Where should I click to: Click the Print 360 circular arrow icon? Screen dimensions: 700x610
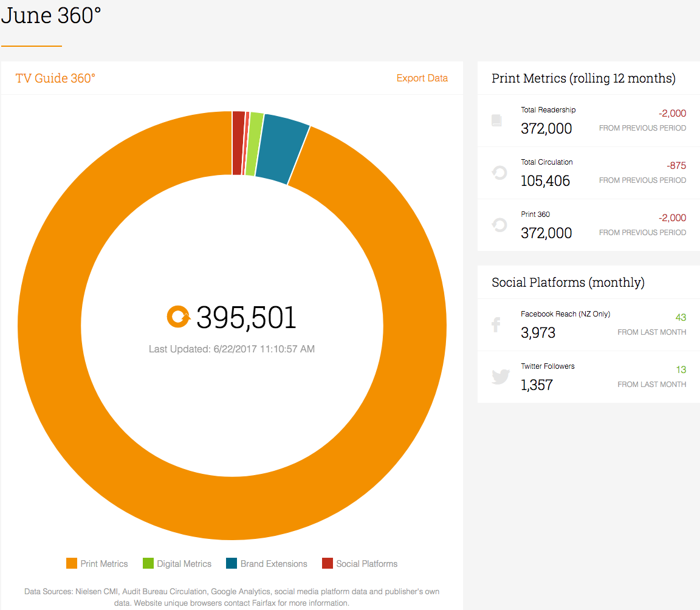pyautogui.click(x=499, y=225)
